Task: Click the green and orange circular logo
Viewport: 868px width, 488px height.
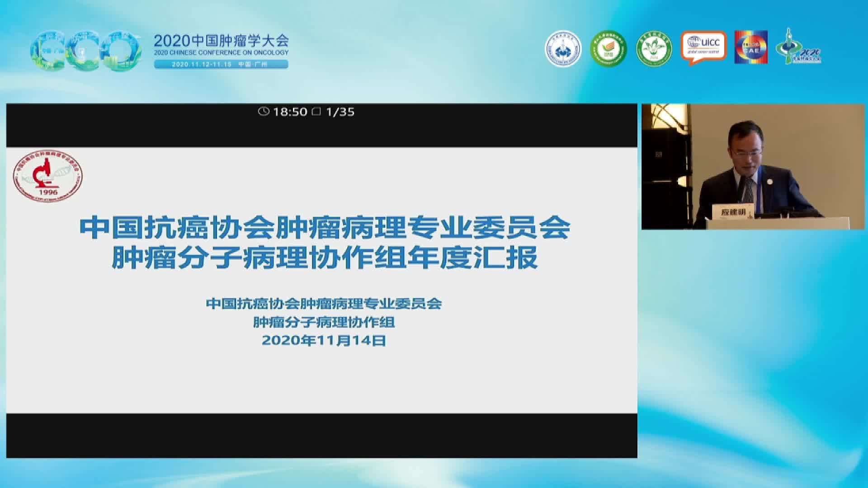Action: (609, 49)
